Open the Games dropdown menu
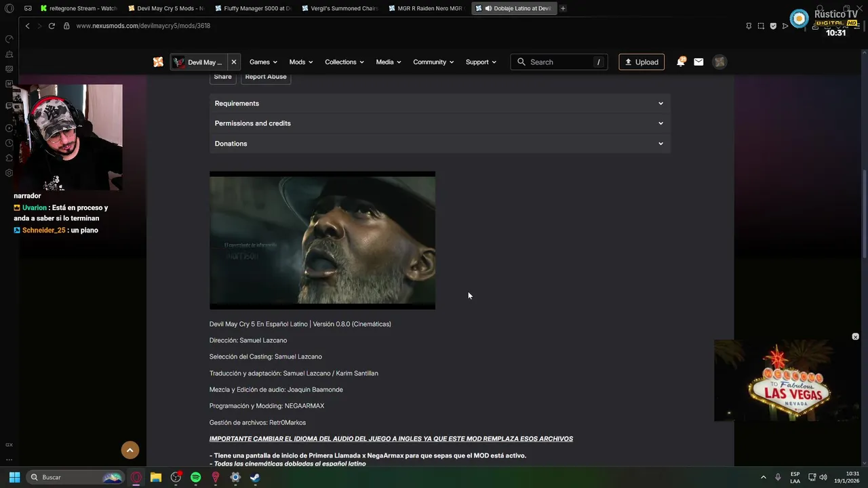 (264, 62)
